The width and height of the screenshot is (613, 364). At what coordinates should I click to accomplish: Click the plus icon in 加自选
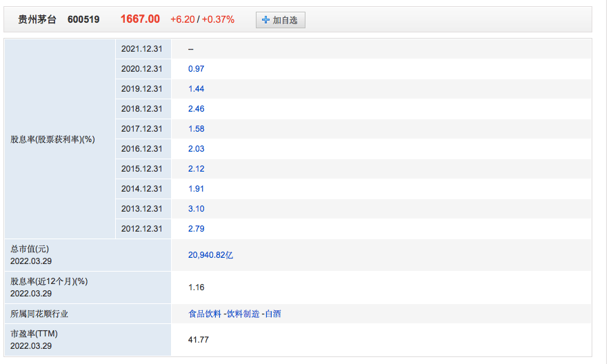pyautogui.click(x=265, y=20)
